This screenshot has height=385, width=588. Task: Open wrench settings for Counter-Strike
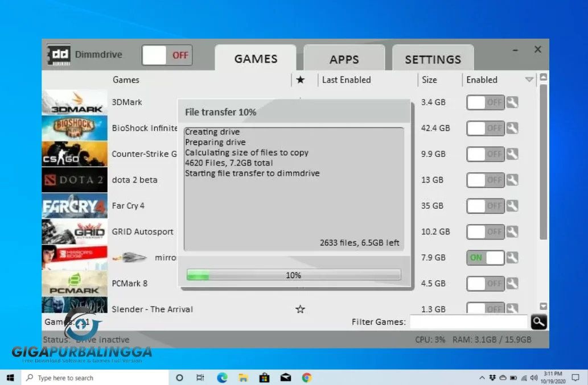(512, 154)
